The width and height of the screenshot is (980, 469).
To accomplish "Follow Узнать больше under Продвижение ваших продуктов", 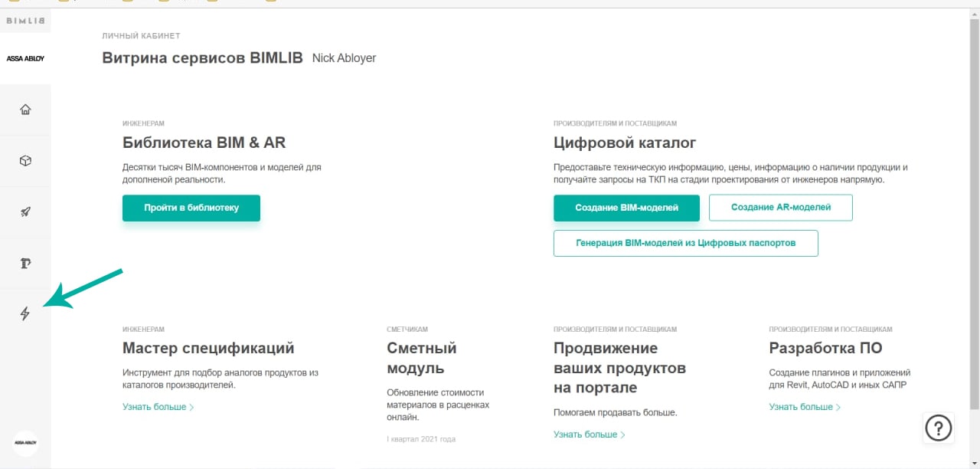I will [x=590, y=435].
